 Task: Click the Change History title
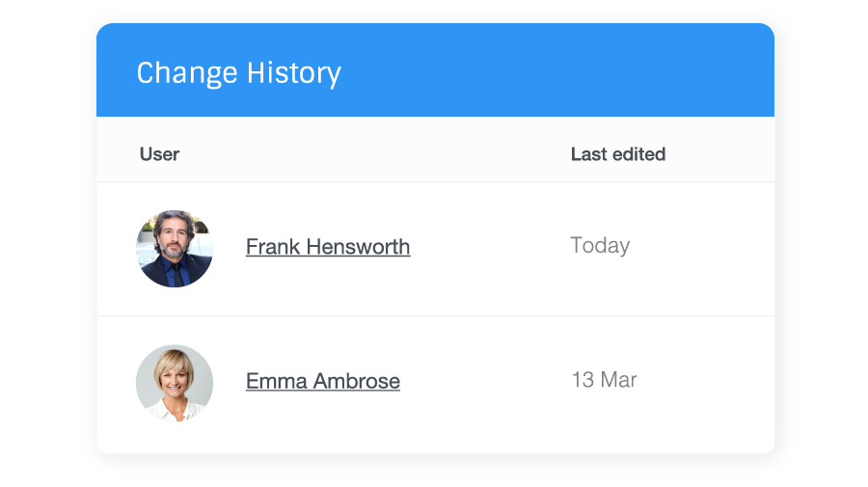(x=238, y=73)
